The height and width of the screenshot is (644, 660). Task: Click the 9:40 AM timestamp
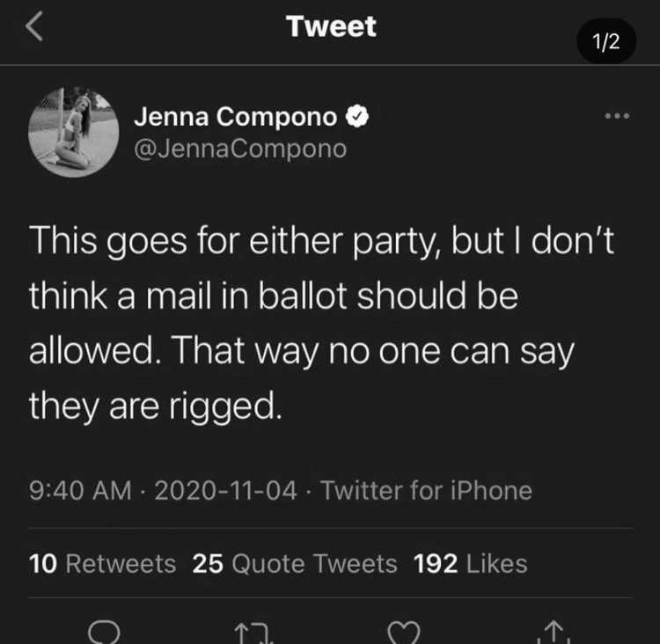pos(80,491)
